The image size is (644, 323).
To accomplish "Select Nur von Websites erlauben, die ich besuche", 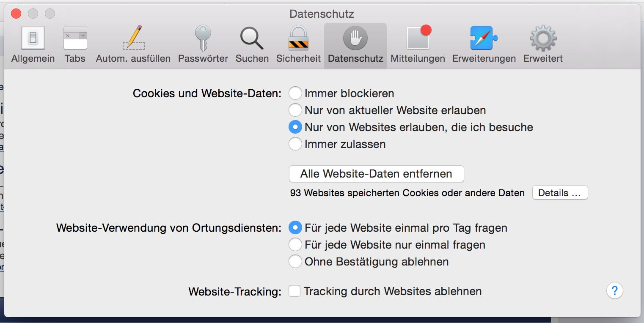I will tap(295, 127).
